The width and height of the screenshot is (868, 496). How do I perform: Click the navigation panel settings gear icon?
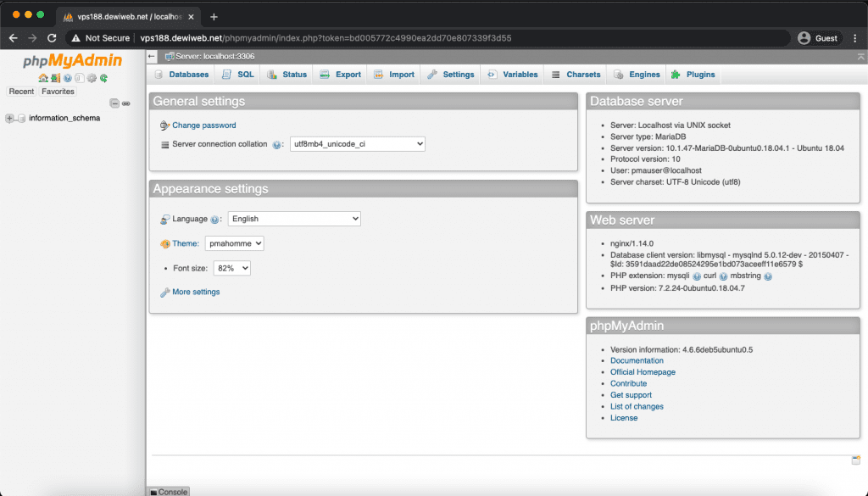[92, 78]
